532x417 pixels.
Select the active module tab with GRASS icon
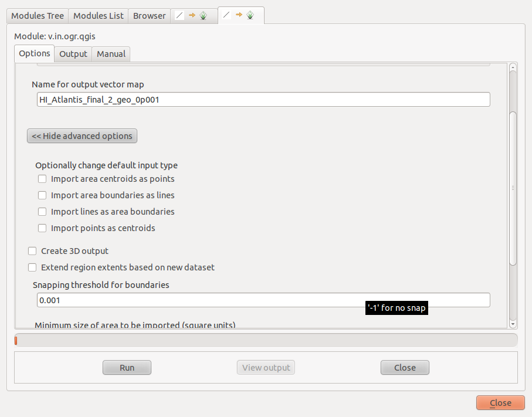(x=240, y=16)
